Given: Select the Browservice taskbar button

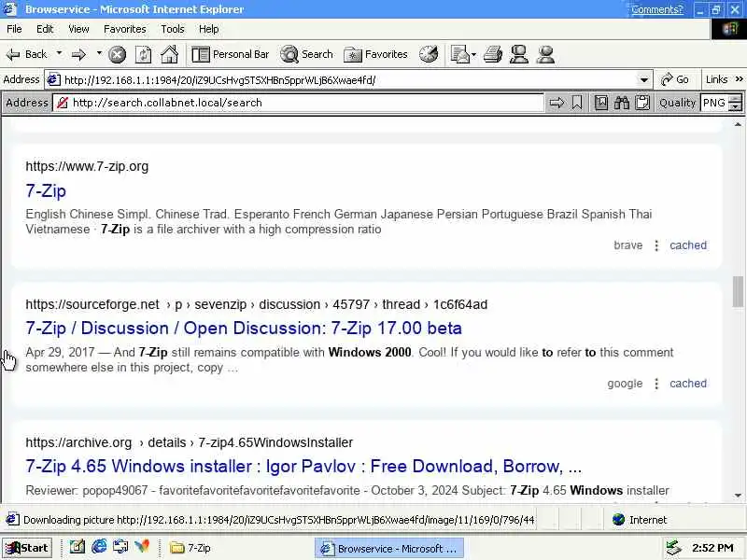Looking at the screenshot, I should pyautogui.click(x=388, y=549).
